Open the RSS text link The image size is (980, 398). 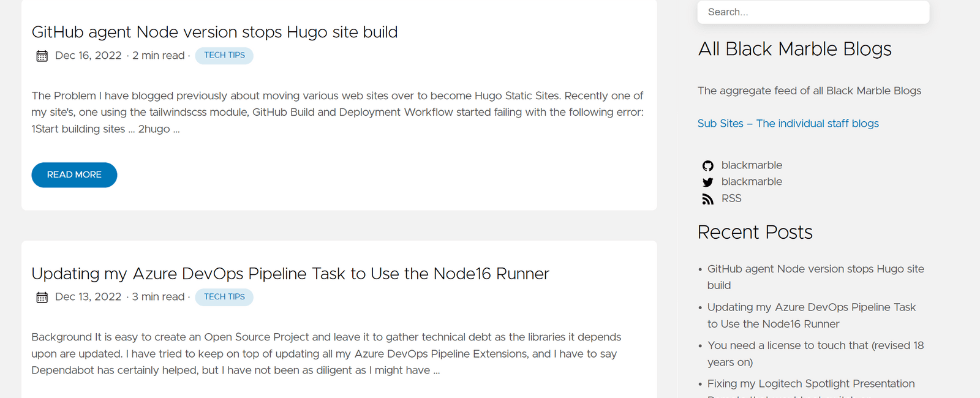pos(731,198)
